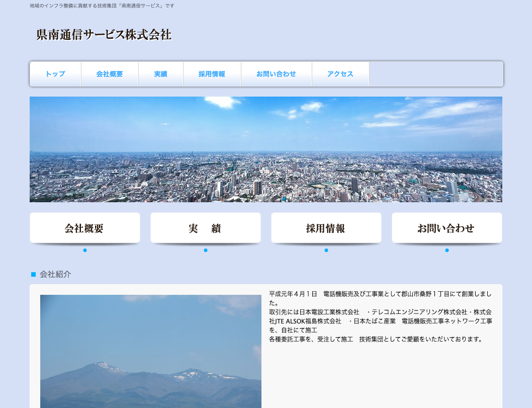Click the 会社紹介 section heading
This screenshot has width=532, height=408.
click(55, 275)
